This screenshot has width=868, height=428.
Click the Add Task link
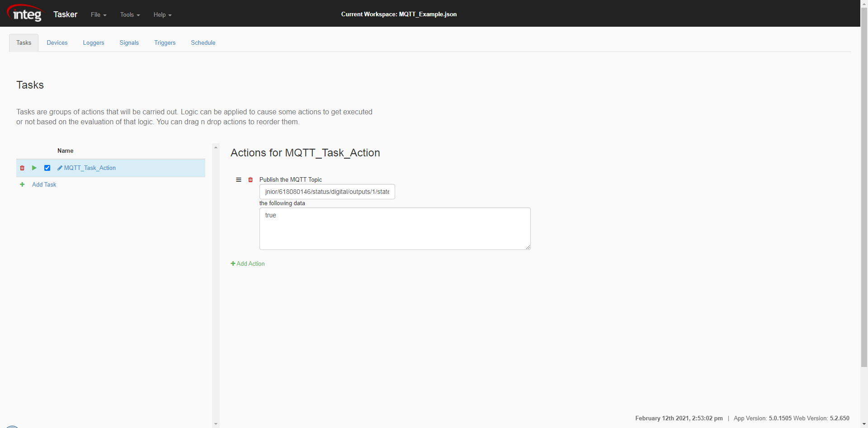coord(44,184)
